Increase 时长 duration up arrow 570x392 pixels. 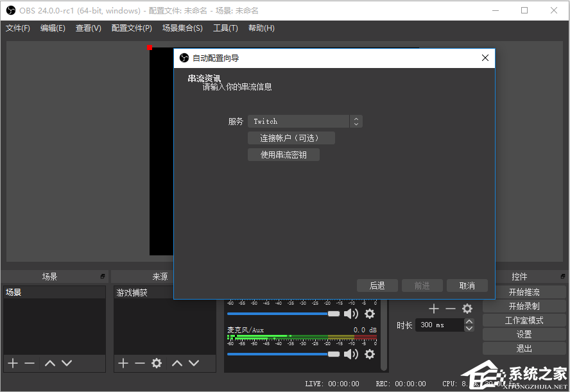click(469, 321)
